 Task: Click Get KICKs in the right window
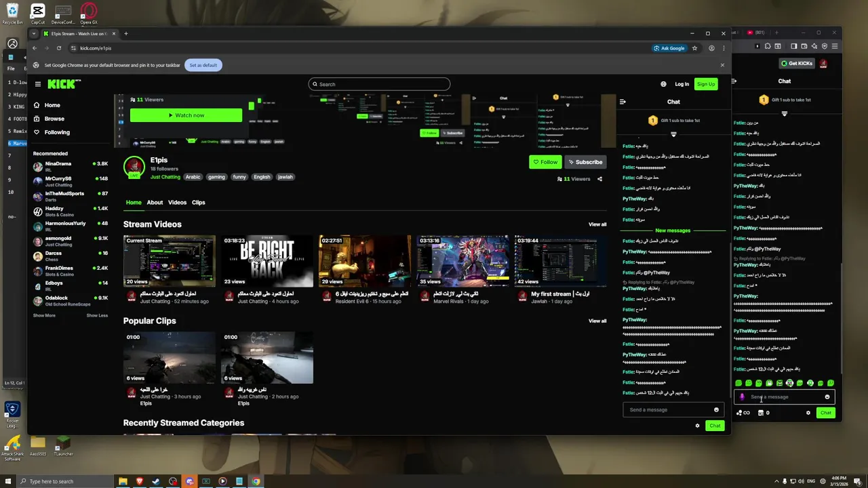[797, 64]
